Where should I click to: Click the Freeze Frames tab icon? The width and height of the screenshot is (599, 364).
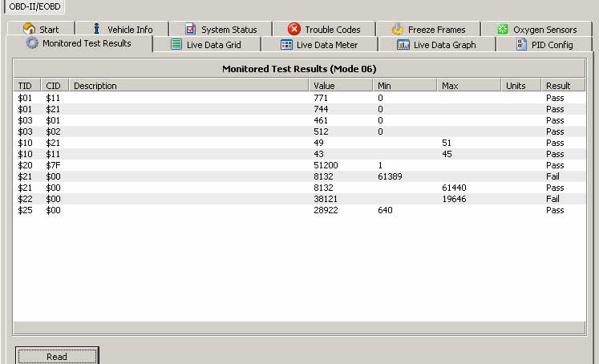point(398,29)
